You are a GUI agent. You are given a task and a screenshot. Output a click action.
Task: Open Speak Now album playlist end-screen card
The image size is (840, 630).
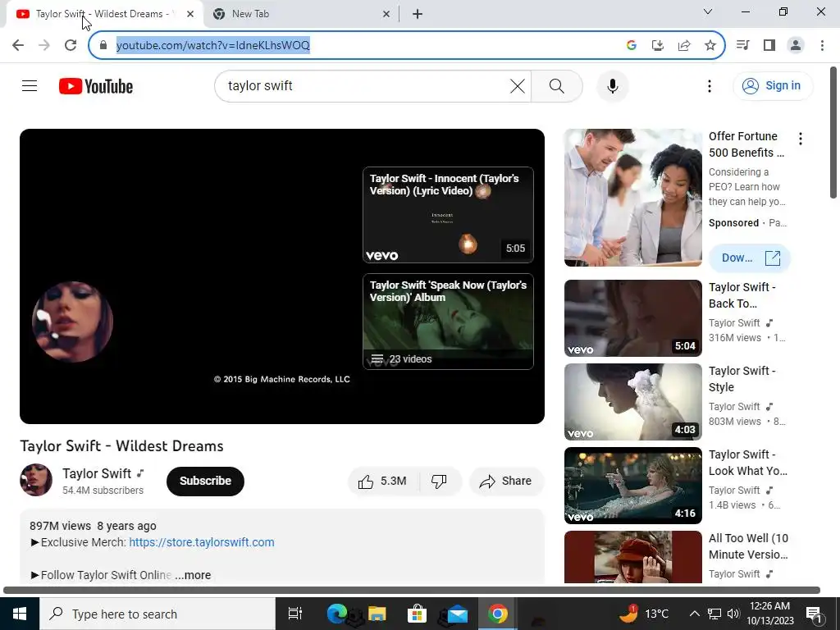pos(448,322)
